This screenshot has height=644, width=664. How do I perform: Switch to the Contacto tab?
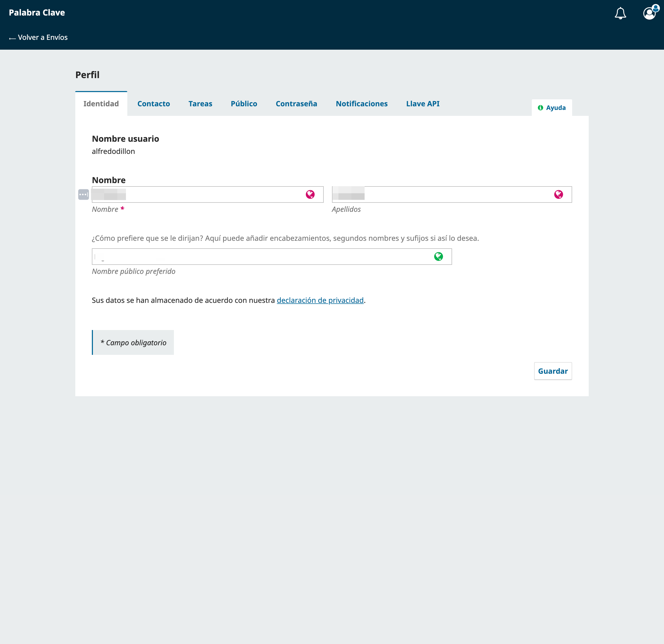[153, 104]
